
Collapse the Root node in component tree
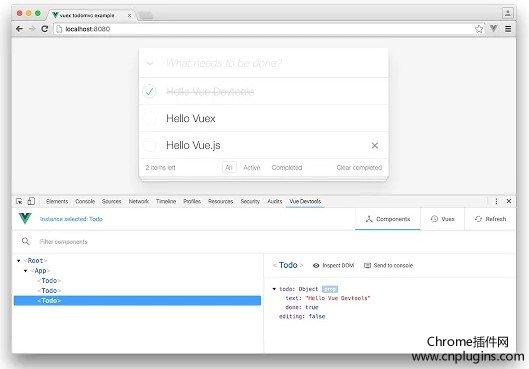coord(19,261)
